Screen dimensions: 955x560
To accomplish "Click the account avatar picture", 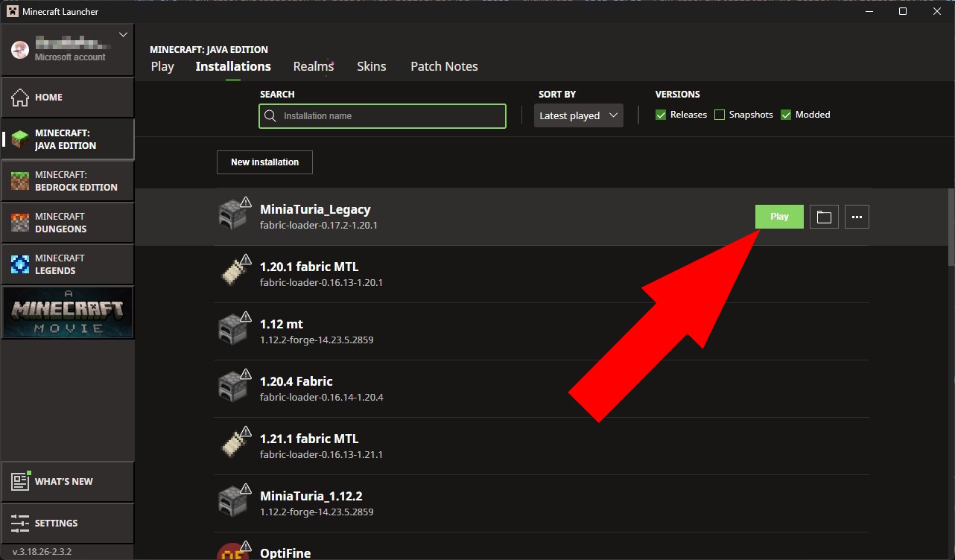I will click(20, 50).
